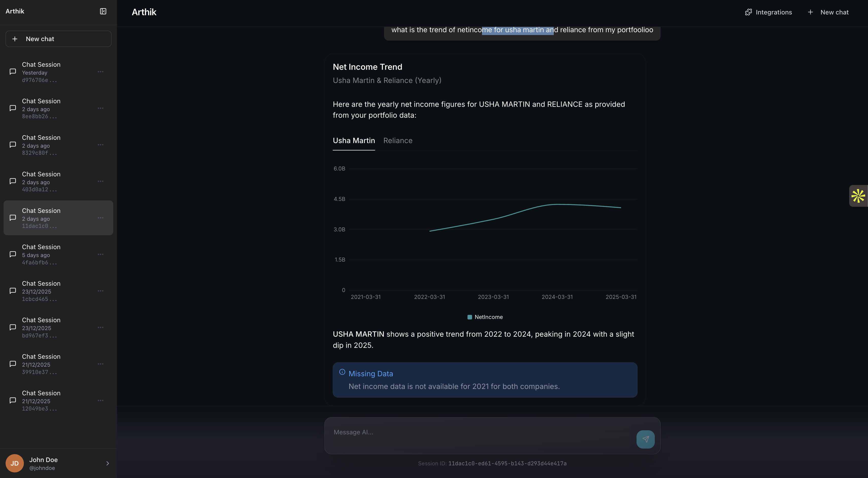Open chat session 8ee8bb26 from sidebar
The height and width of the screenshot is (478, 868).
tap(41, 109)
